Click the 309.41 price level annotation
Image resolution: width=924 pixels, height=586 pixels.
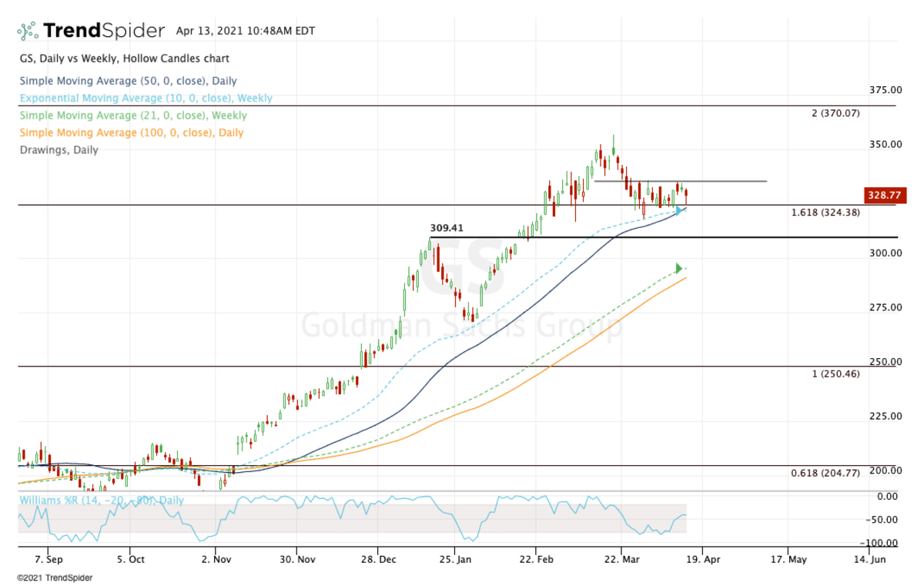tap(447, 229)
